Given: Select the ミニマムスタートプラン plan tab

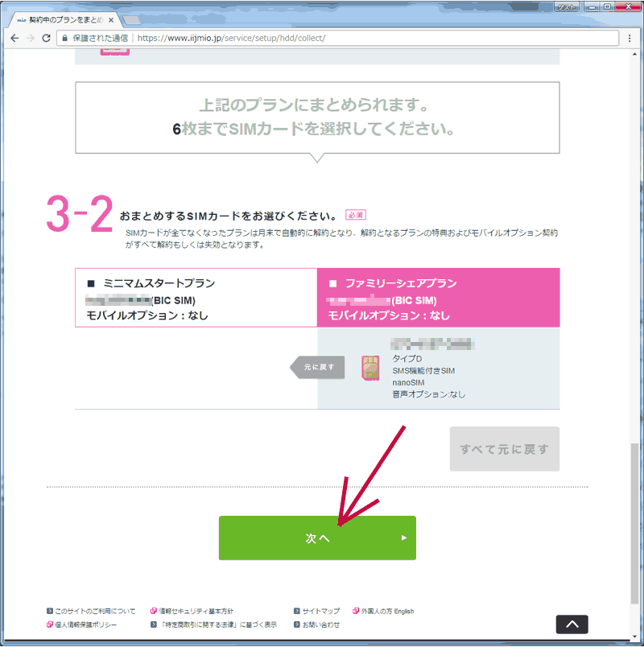Looking at the screenshot, I should click(x=196, y=298).
